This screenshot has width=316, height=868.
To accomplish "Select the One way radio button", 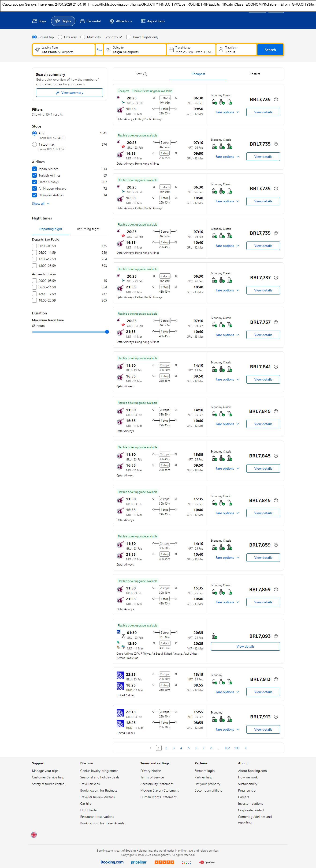I will [x=60, y=37].
